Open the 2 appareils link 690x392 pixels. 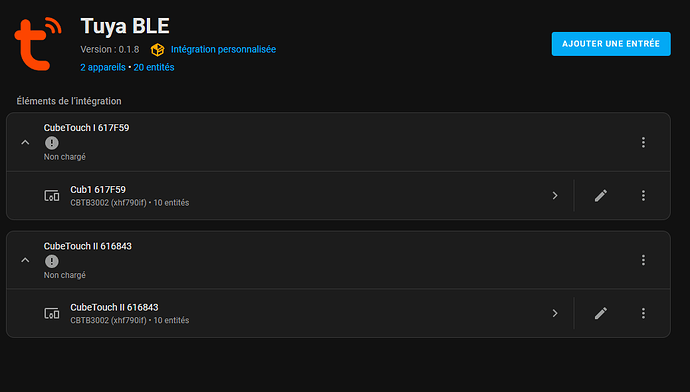103,67
